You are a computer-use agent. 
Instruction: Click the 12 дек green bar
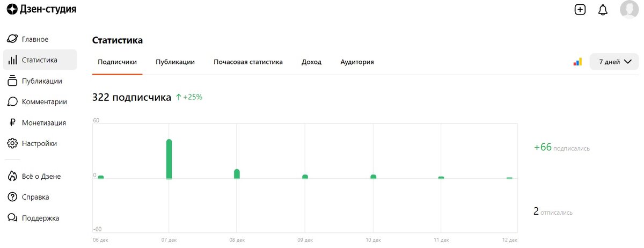[x=509, y=178]
